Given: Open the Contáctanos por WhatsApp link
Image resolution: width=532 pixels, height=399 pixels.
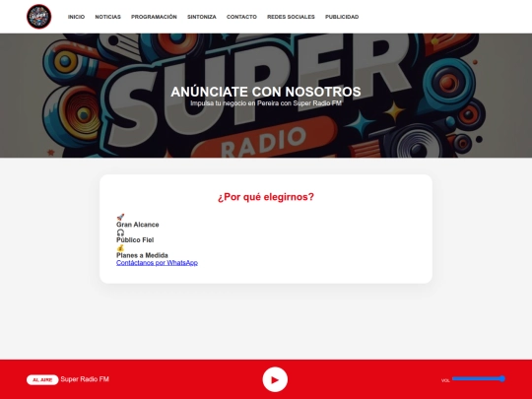Looking at the screenshot, I should pyautogui.click(x=157, y=263).
